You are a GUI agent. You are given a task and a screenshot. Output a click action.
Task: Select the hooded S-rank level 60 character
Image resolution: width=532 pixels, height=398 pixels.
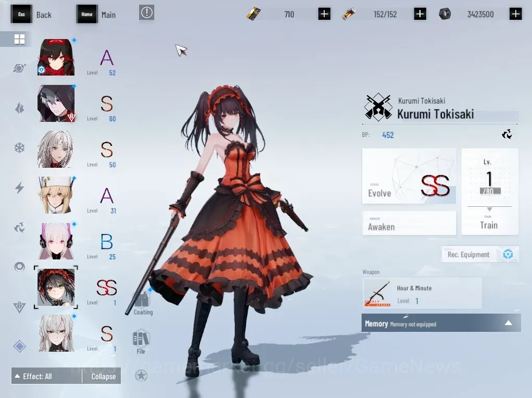tap(56, 103)
